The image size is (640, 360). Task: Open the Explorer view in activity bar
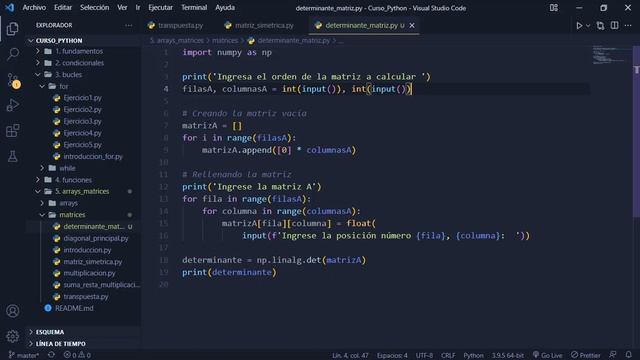[13, 29]
